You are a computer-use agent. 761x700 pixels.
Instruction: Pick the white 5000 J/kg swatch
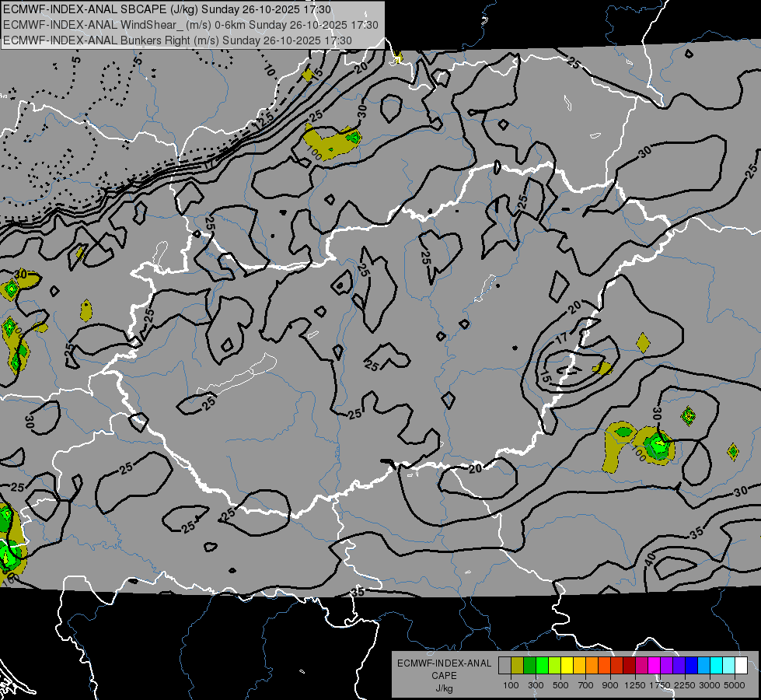click(742, 665)
